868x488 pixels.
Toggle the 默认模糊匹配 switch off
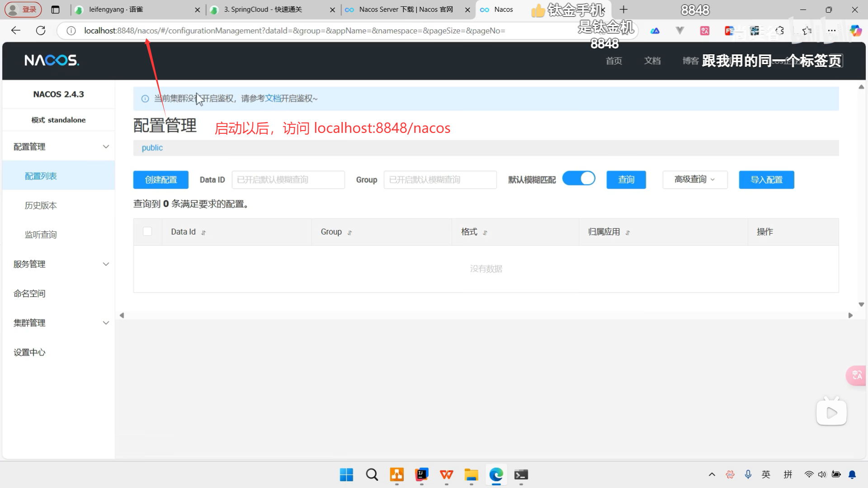coord(579,178)
